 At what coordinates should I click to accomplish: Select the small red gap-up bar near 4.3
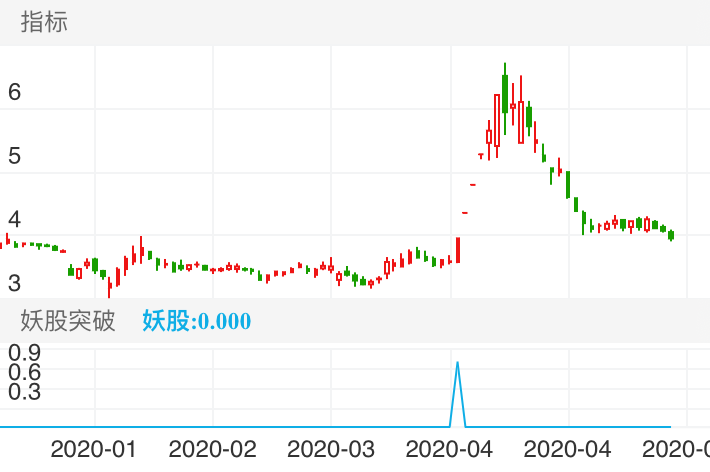coord(465,212)
